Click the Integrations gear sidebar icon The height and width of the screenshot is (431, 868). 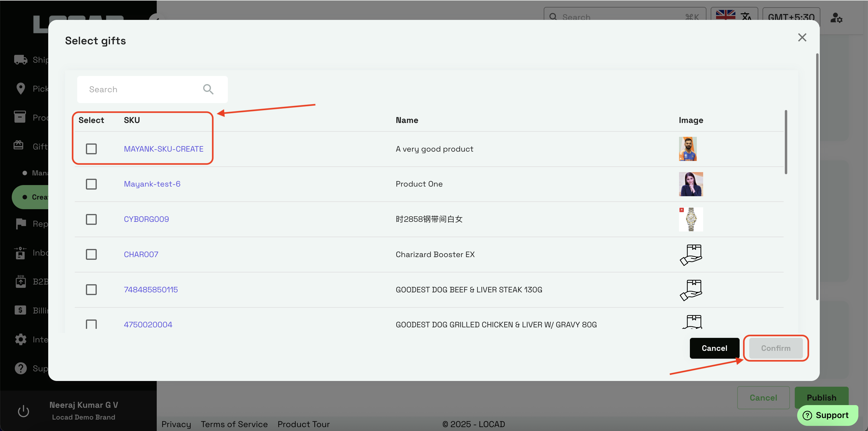pos(20,339)
